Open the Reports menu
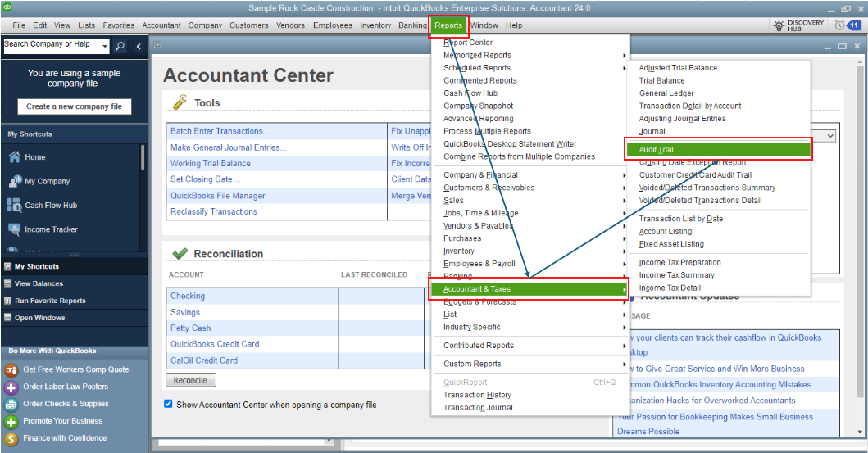 click(448, 25)
